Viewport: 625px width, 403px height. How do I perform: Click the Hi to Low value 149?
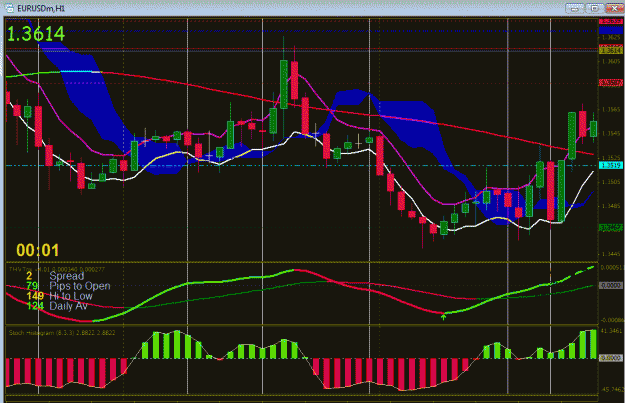click(x=35, y=296)
